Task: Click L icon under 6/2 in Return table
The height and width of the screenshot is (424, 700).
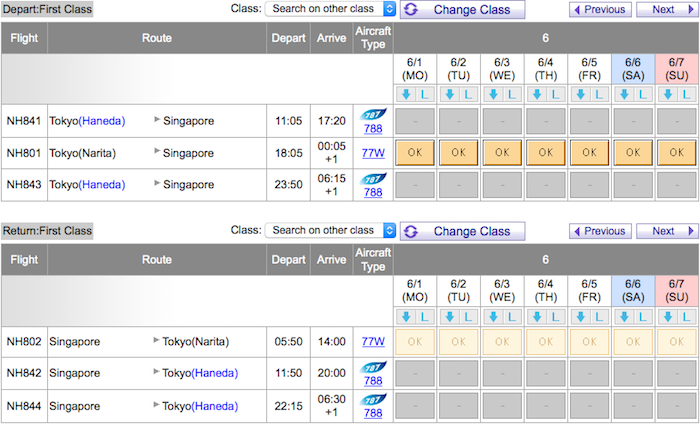Action: click(x=468, y=316)
